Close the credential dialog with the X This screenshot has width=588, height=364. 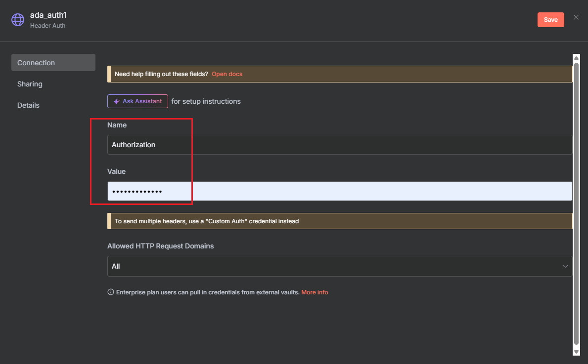pos(576,17)
